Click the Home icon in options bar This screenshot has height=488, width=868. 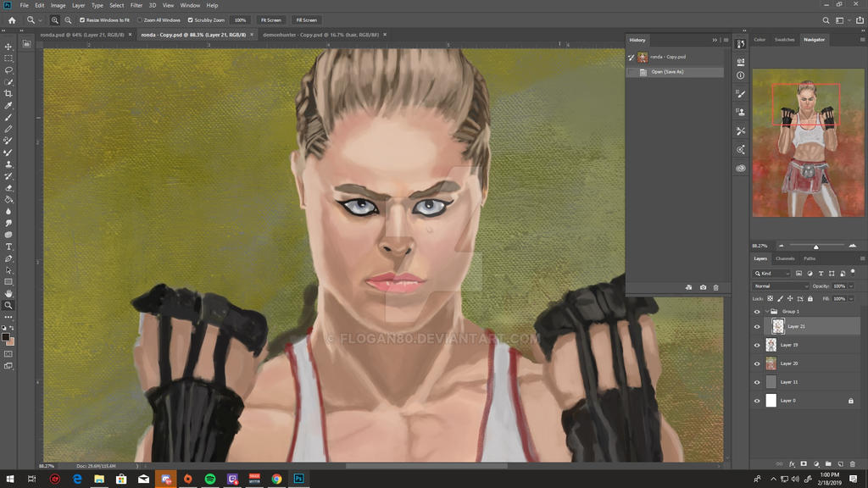click(12, 20)
